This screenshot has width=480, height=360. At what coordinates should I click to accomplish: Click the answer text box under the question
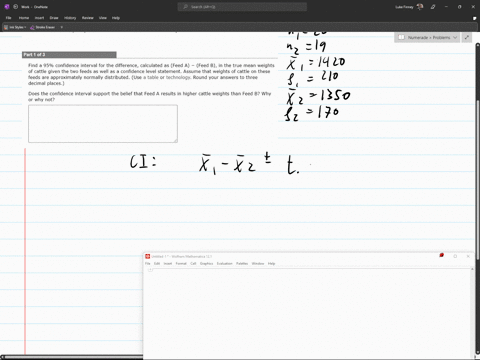click(x=103, y=124)
